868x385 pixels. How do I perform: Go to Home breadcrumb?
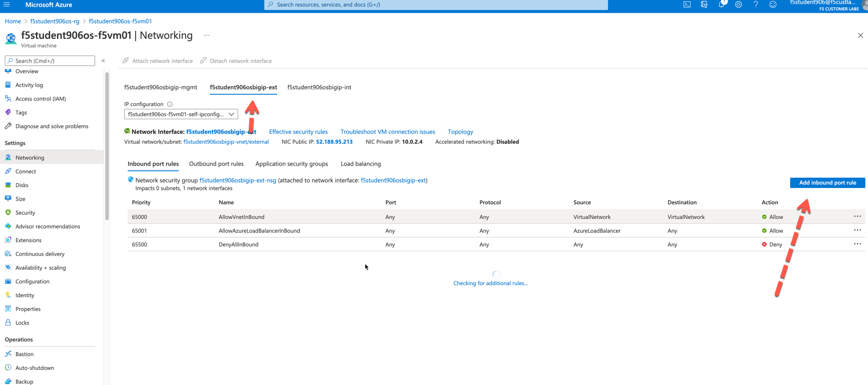pos(13,21)
